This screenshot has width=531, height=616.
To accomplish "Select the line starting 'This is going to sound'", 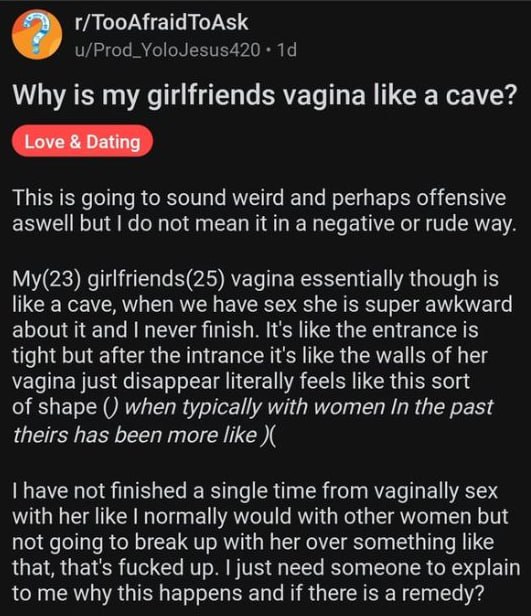I will 259,198.
